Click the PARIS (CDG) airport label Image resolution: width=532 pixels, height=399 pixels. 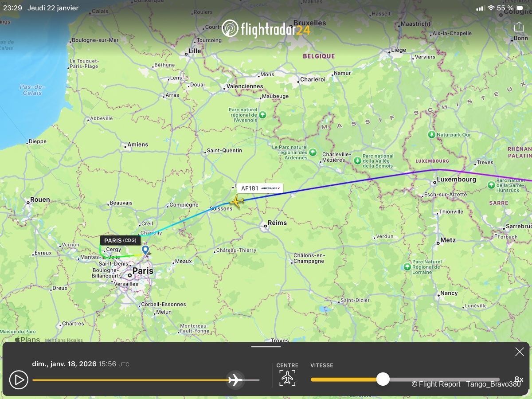121,240
